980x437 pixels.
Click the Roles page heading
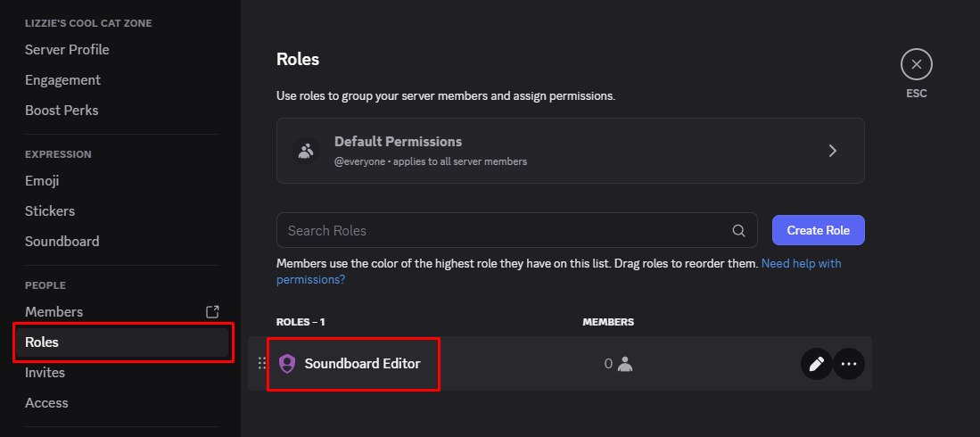(x=298, y=60)
